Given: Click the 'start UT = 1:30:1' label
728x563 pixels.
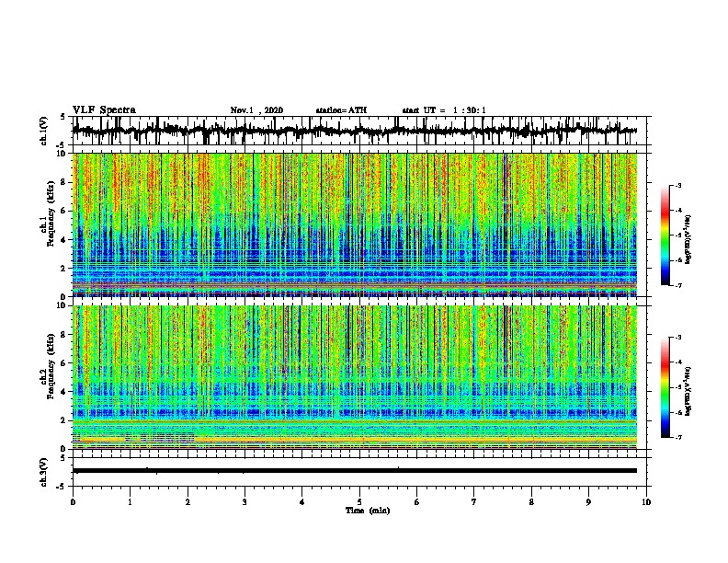Looking at the screenshot, I should [444, 110].
